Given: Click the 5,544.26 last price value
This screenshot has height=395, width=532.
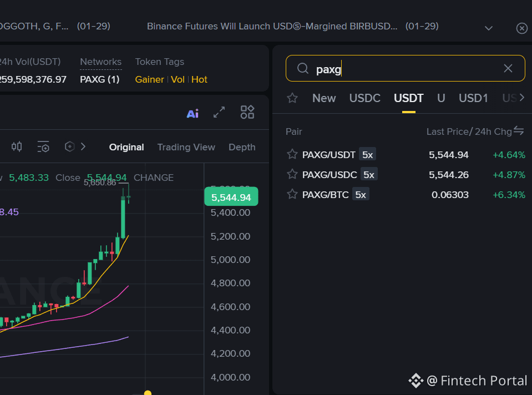Looking at the screenshot, I should (x=449, y=175).
